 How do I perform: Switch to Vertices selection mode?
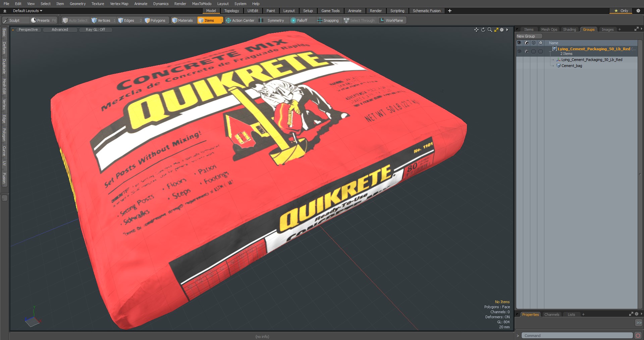click(x=103, y=20)
